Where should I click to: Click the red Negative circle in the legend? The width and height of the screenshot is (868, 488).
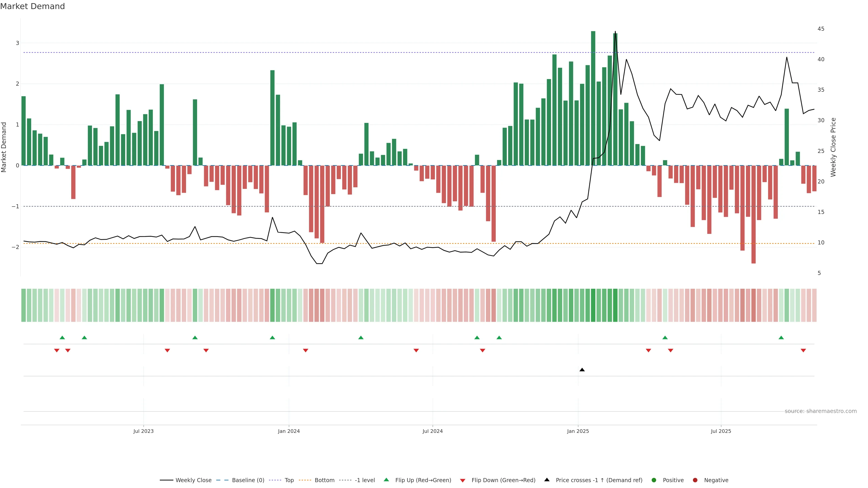[695, 480]
